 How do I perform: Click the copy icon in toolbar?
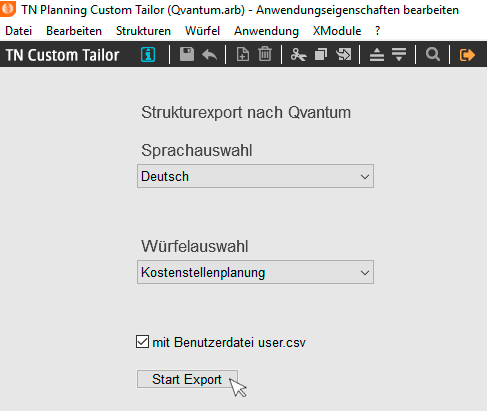click(x=321, y=54)
